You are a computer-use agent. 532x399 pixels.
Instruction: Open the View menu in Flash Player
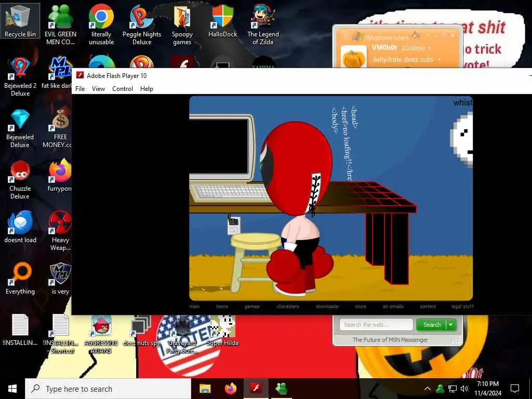click(98, 88)
